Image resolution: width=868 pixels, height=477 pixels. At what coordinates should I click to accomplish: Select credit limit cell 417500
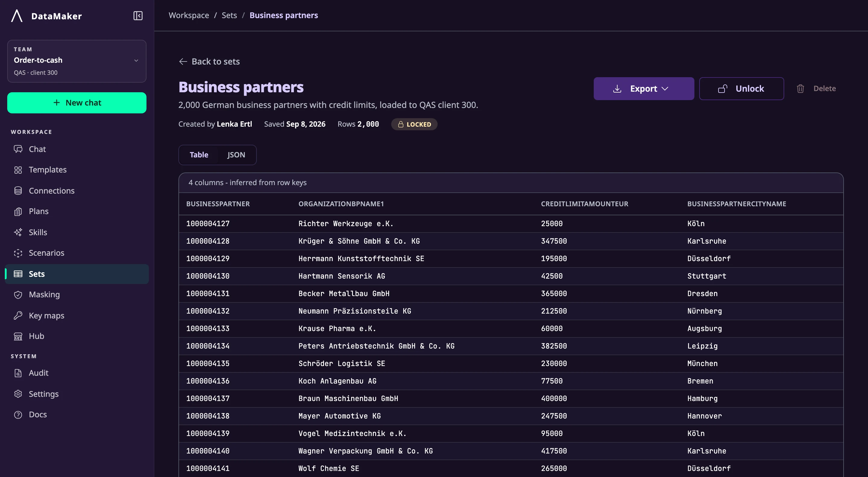tap(554, 451)
